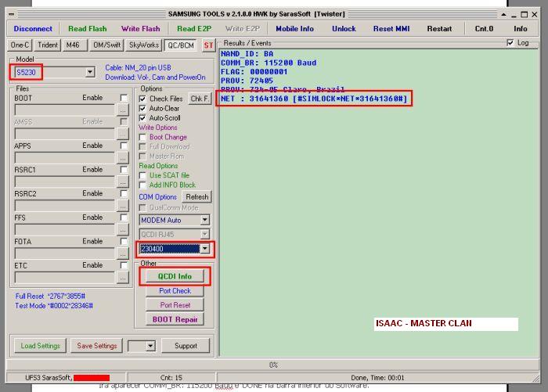Toggle the BOOT Enable checkbox

click(124, 98)
